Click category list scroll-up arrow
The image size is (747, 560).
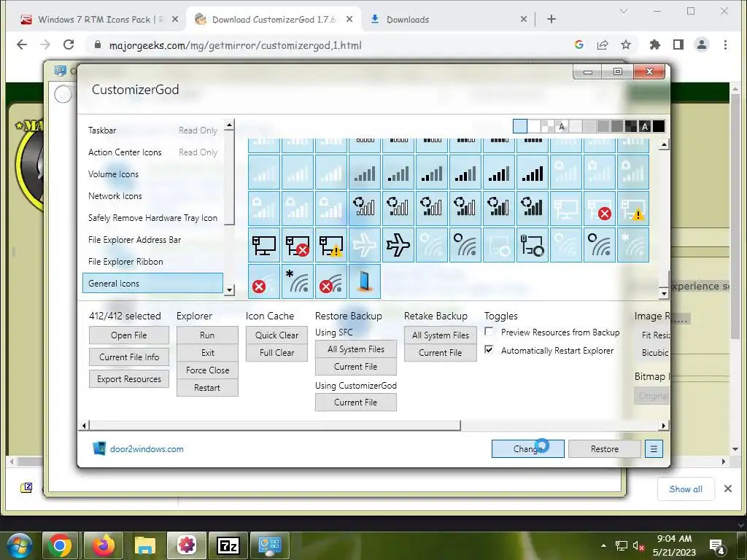229,125
